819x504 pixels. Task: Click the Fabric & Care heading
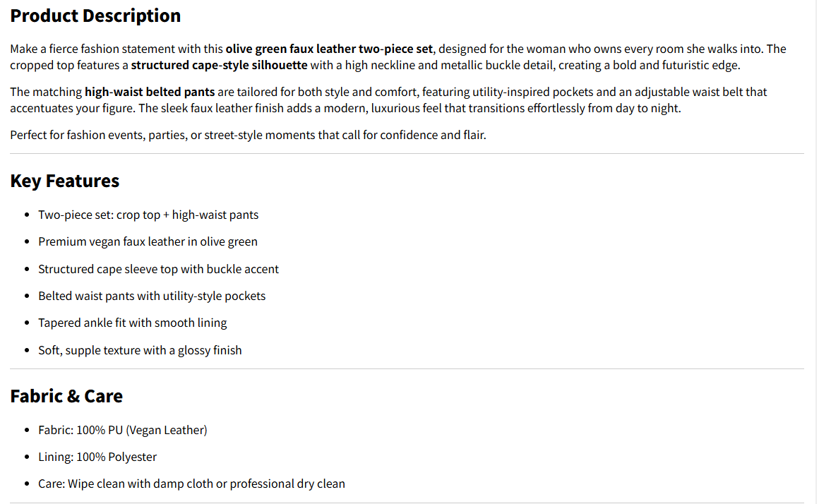pos(66,396)
